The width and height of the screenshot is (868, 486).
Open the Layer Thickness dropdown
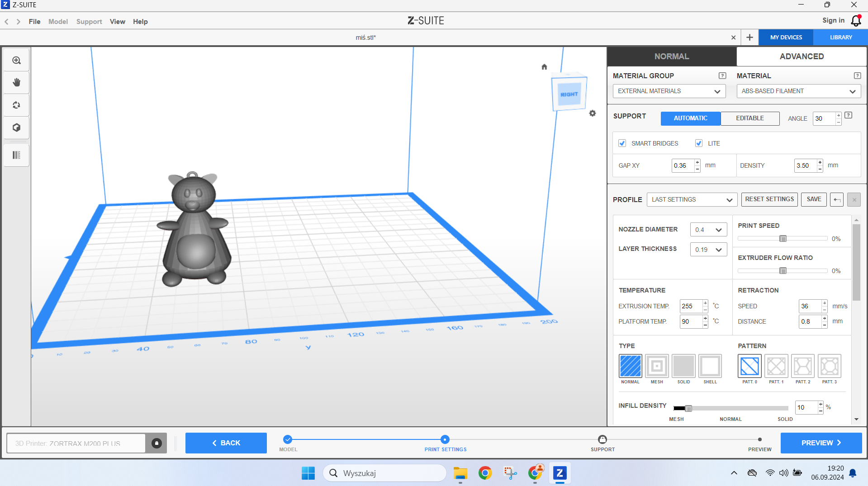click(708, 250)
